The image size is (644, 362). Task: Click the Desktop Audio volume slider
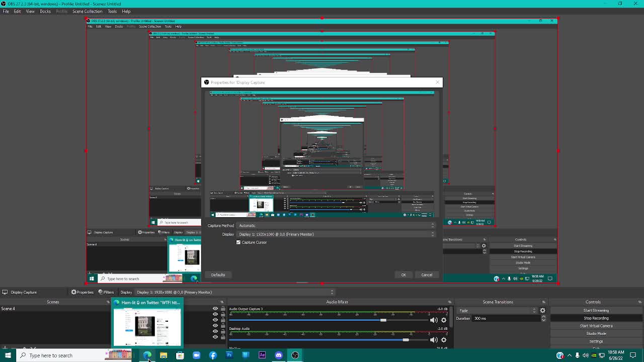pos(329,340)
